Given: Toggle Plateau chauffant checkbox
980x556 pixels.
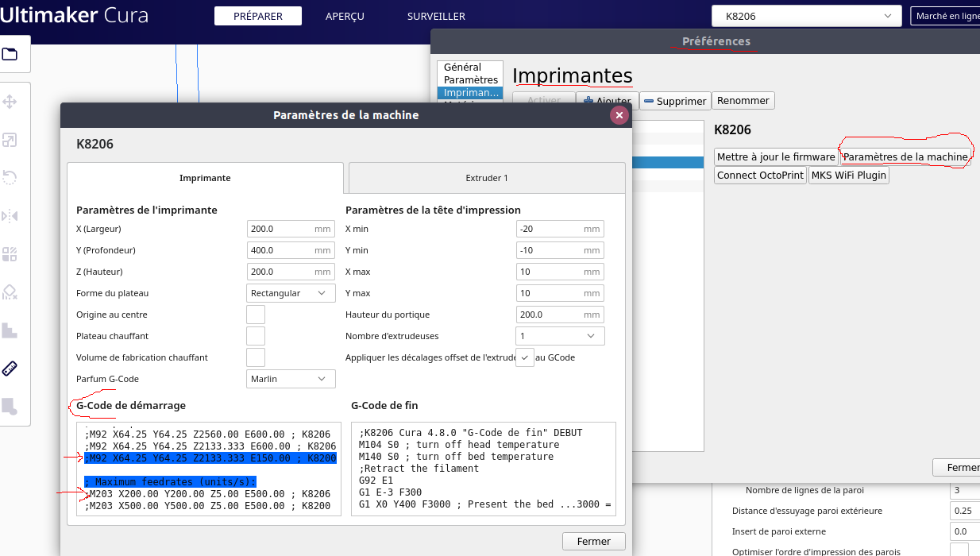Looking at the screenshot, I should coord(256,336).
